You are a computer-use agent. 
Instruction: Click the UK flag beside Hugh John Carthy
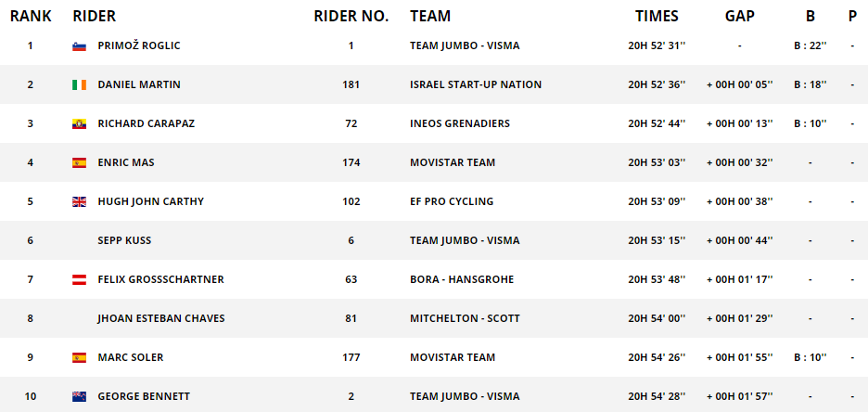[79, 201]
